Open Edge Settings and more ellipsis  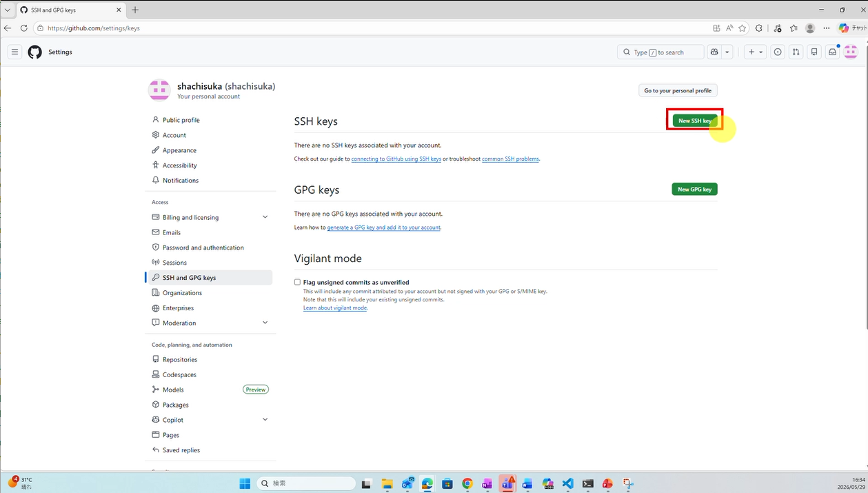pos(827,28)
